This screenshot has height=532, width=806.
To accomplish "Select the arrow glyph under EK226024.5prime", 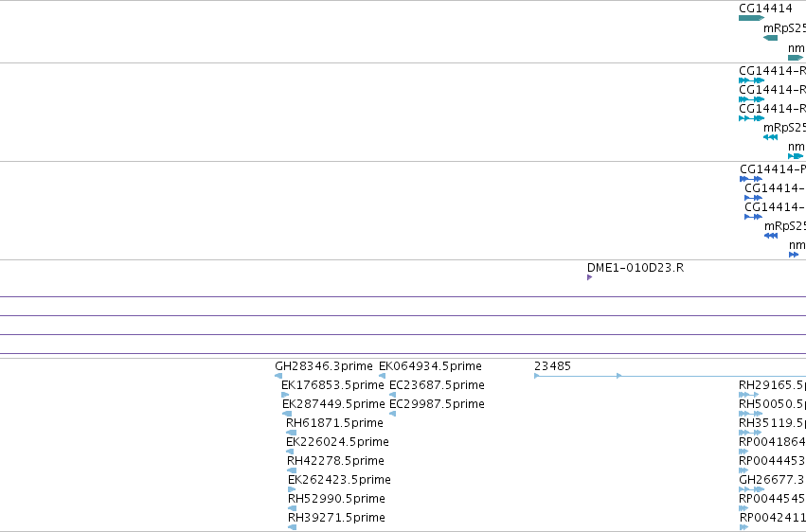I will [290, 452].
